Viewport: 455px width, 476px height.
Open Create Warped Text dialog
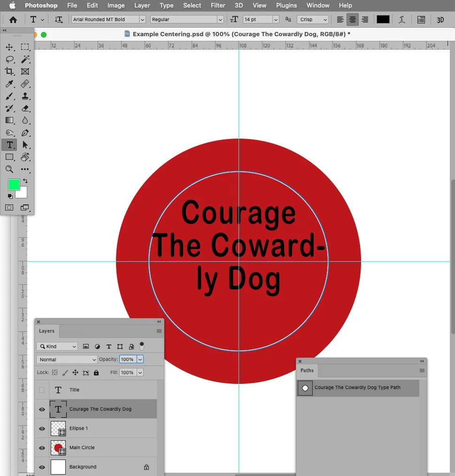pos(401,20)
